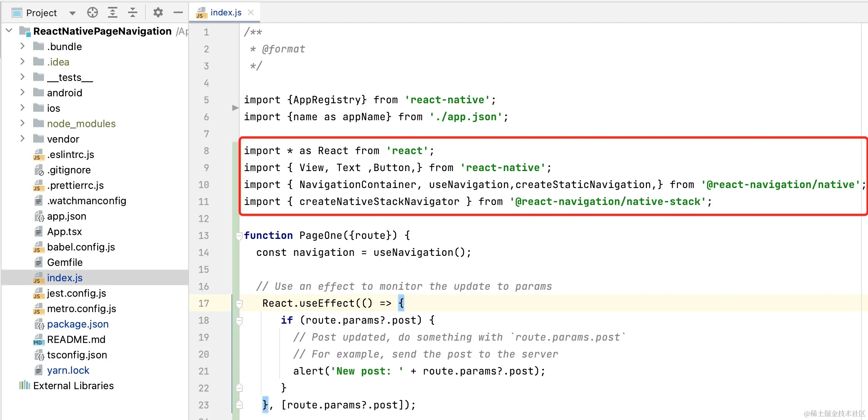
Task: Open the Project panel gear settings
Action: 158,13
